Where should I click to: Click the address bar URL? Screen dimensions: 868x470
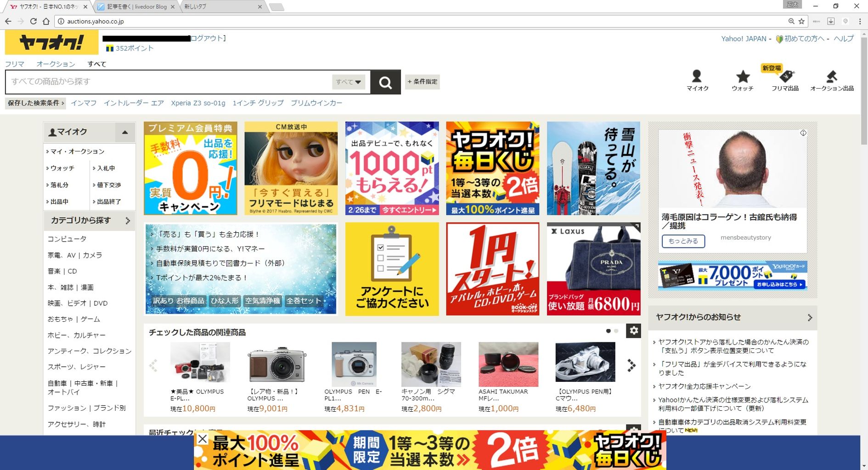pyautogui.click(x=96, y=21)
